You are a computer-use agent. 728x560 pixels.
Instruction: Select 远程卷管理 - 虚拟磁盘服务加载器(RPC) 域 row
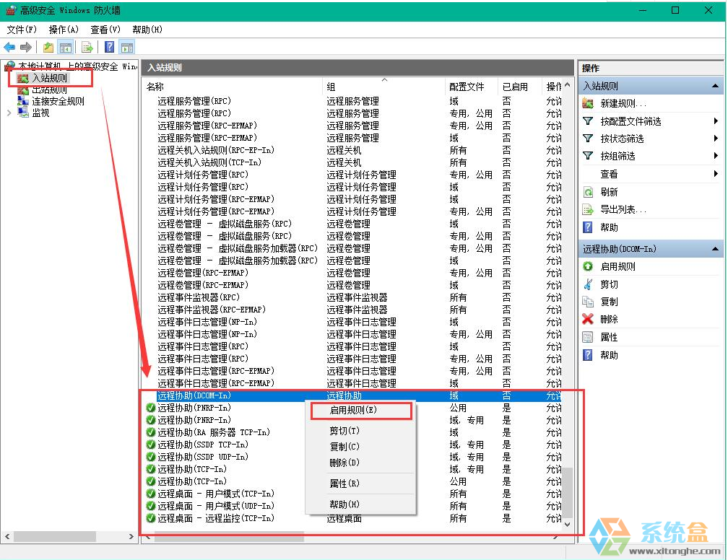click(x=353, y=261)
